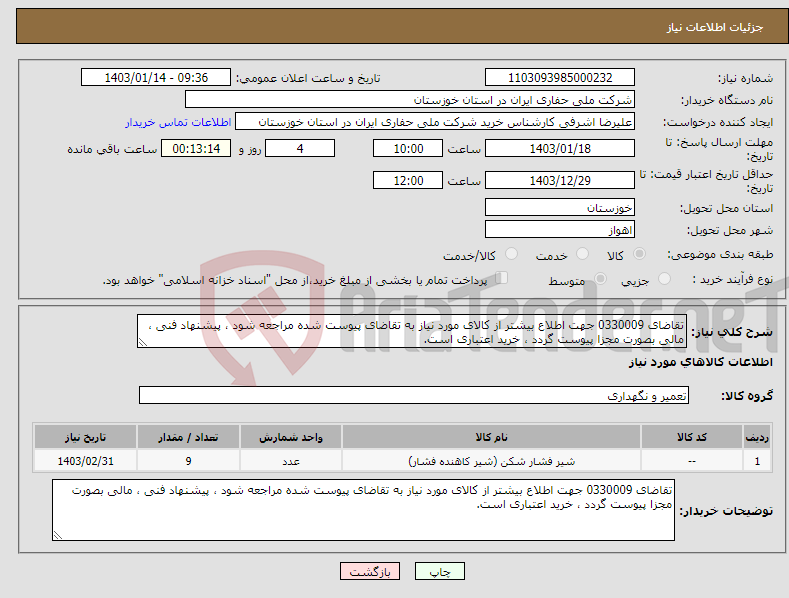Screen dimensions: 789x598
Task: Click the request creator name field
Action: (435, 121)
